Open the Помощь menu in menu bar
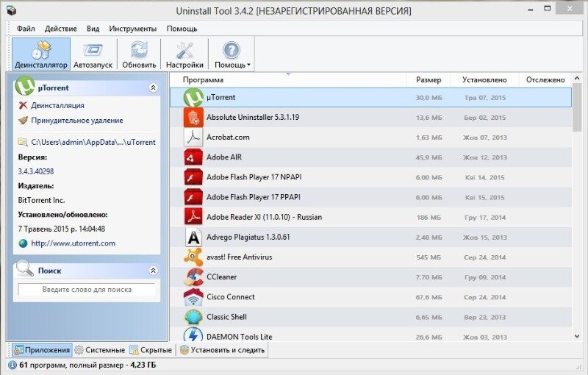Image resolution: width=588 pixels, height=375 pixels. (182, 29)
